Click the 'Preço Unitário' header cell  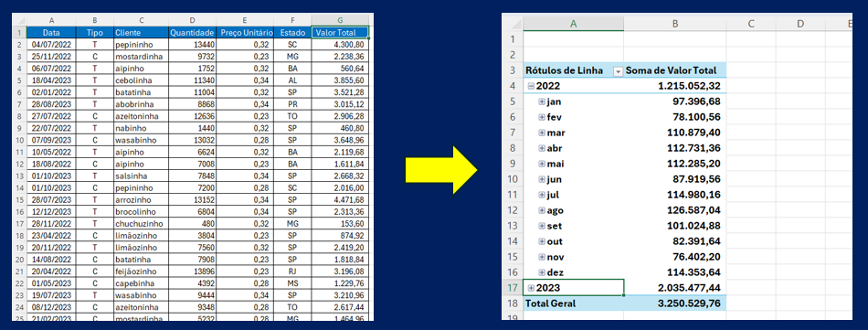pos(245,32)
